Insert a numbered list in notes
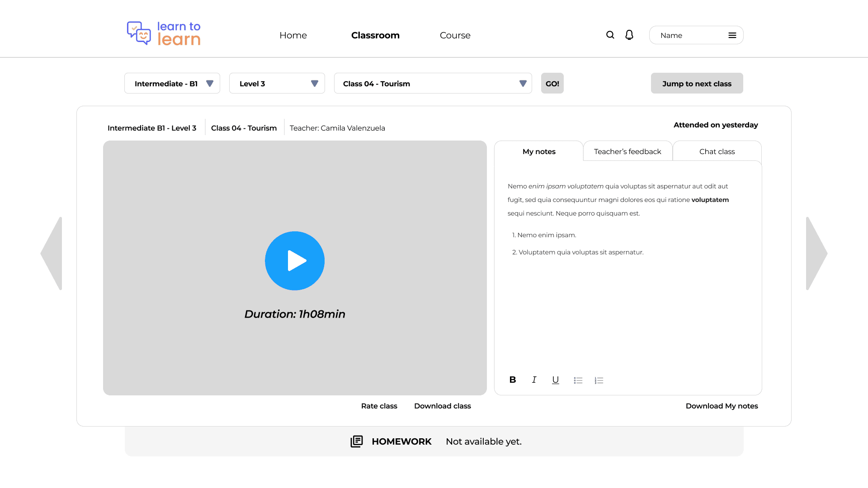868x488 pixels. (x=599, y=380)
